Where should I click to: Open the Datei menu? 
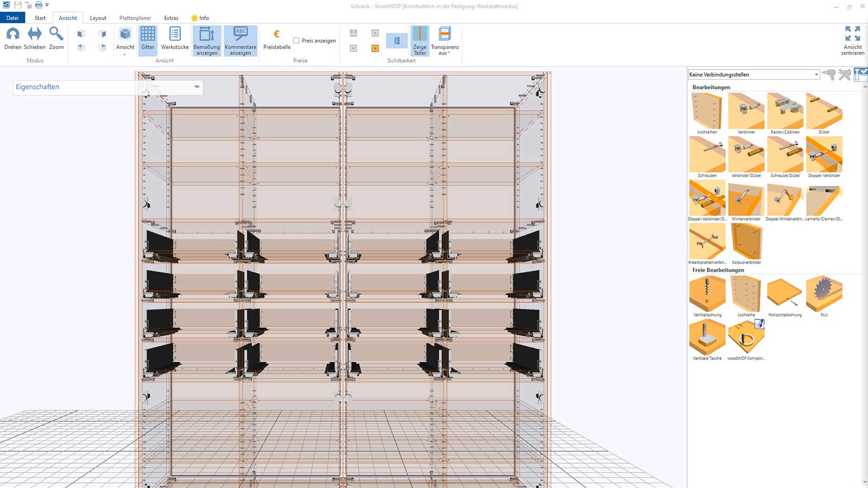12,18
